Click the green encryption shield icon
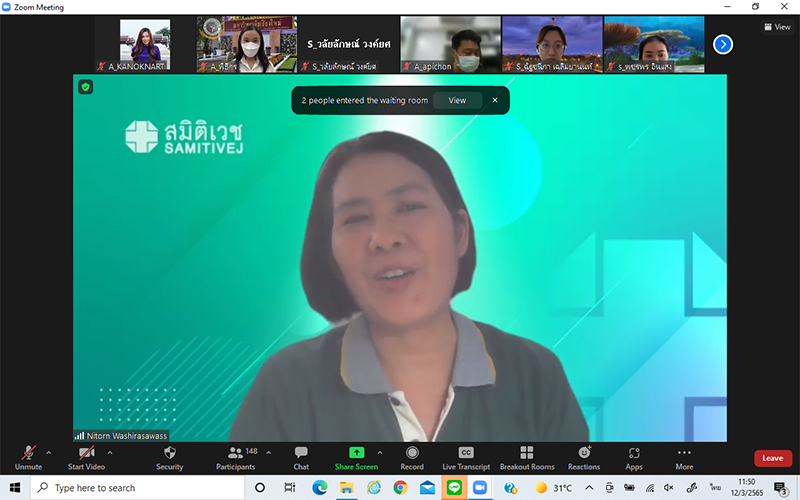 point(86,87)
